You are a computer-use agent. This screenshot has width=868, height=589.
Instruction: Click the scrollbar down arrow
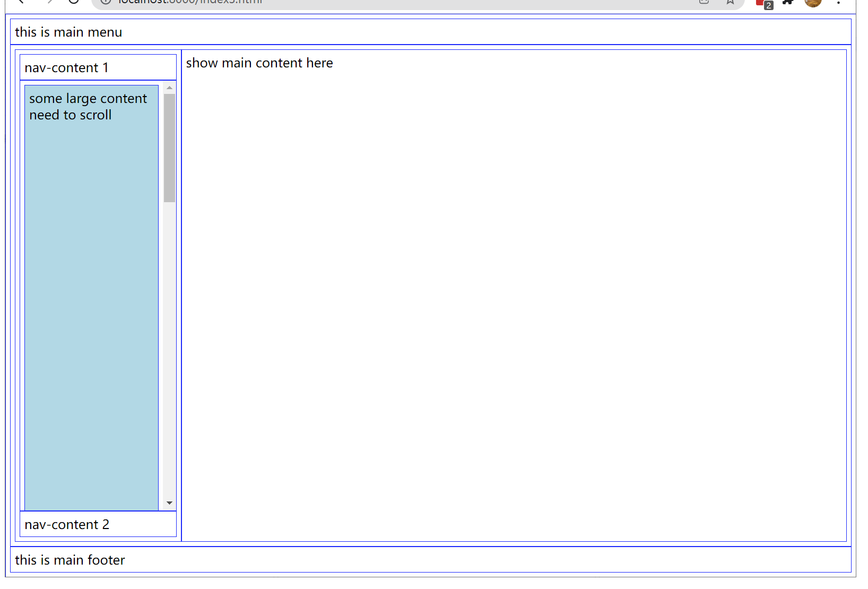169,503
